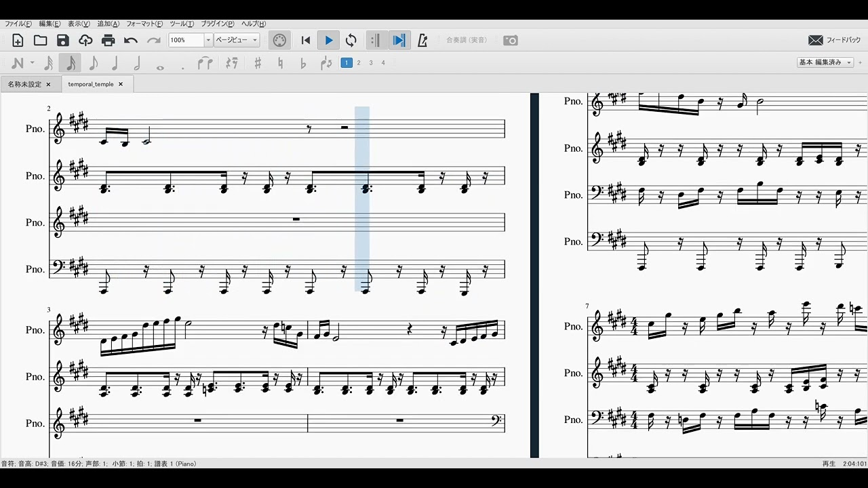Select the whole note duration
Viewport: 868px width, 488px height.
[160, 67]
